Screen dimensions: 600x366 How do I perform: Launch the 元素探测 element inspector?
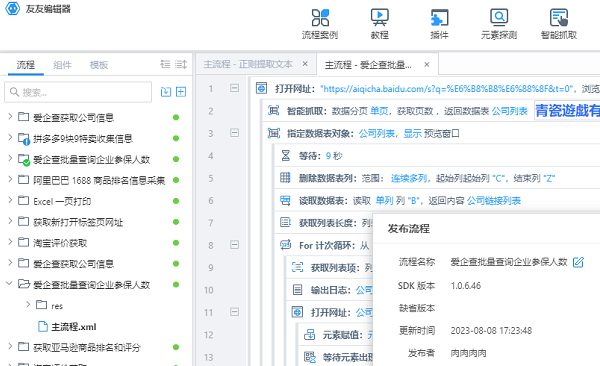point(499,24)
